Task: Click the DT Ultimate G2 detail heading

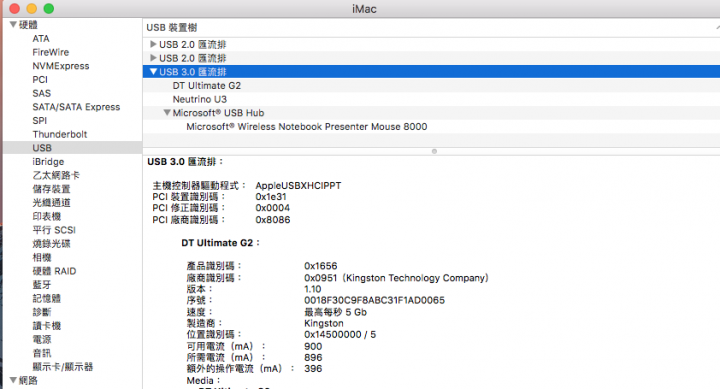Action: click(x=220, y=243)
